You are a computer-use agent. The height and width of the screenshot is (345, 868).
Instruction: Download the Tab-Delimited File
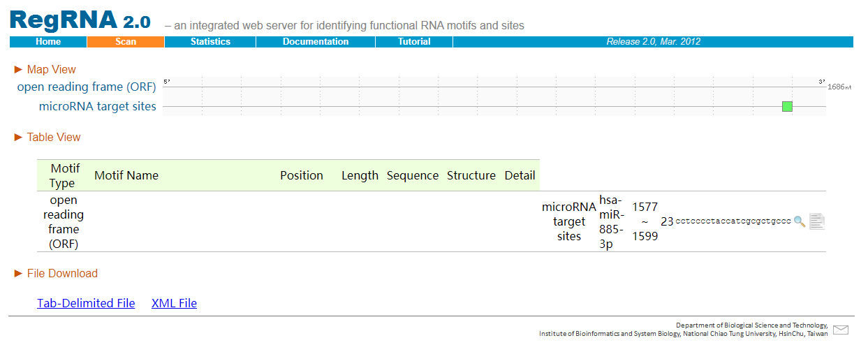click(86, 303)
